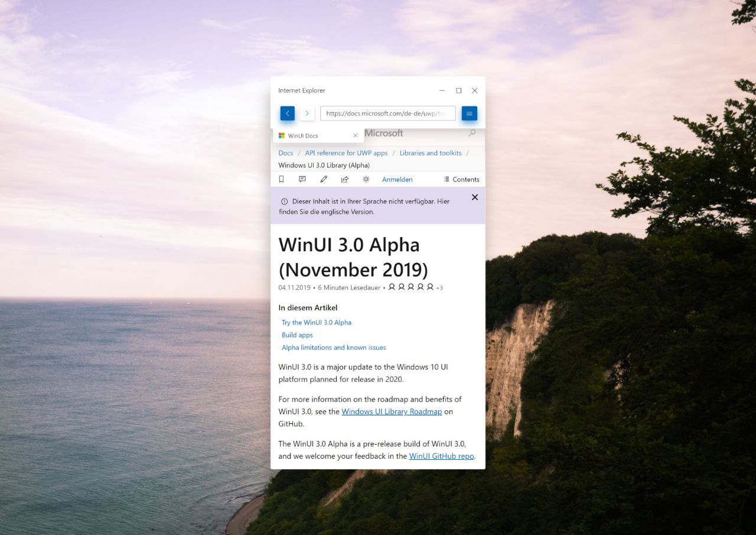Click the edit pencil icon
Image resolution: width=756 pixels, height=535 pixels.
(x=324, y=179)
